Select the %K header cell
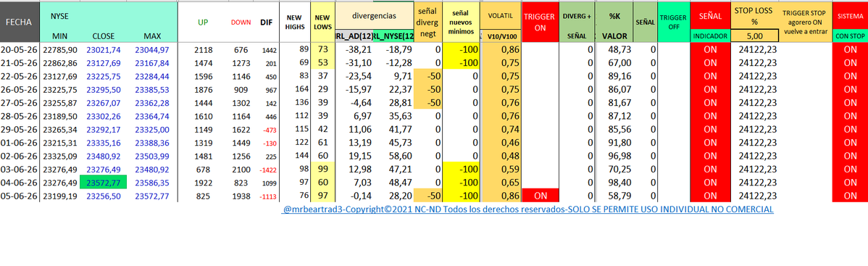The height and width of the screenshot is (266, 868). coord(614,16)
